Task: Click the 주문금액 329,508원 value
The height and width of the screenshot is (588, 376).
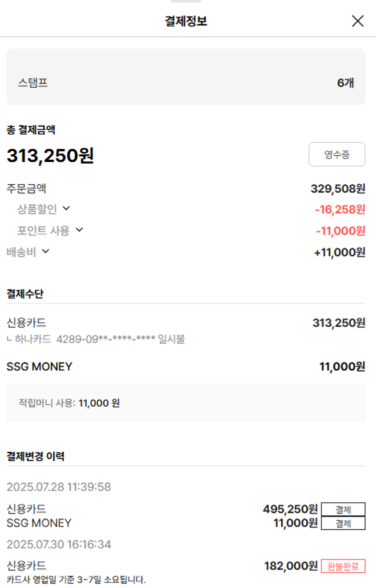Action: pos(338,189)
